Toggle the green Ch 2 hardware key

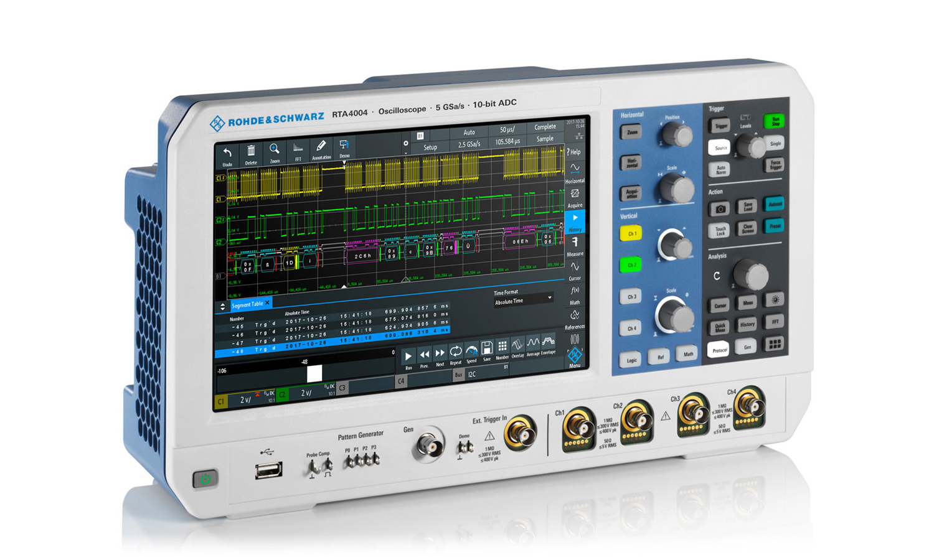(631, 265)
